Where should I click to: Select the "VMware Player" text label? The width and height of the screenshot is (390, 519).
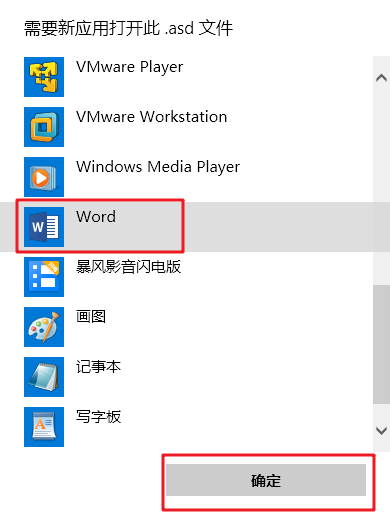[130, 67]
